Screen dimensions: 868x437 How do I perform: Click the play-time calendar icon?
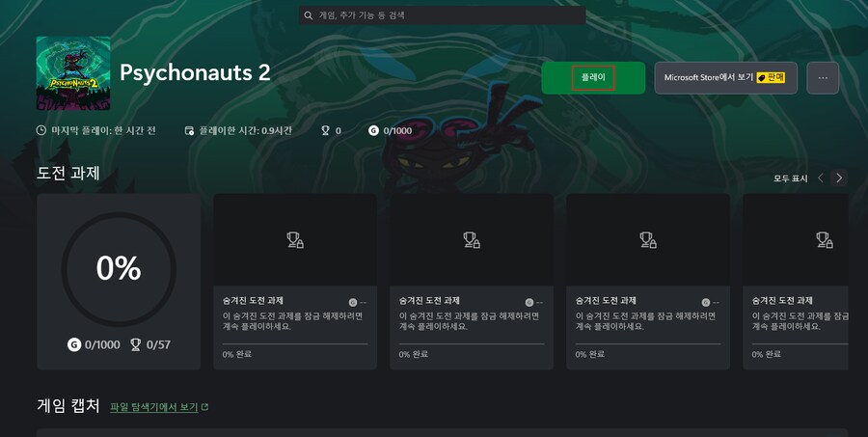pos(189,130)
